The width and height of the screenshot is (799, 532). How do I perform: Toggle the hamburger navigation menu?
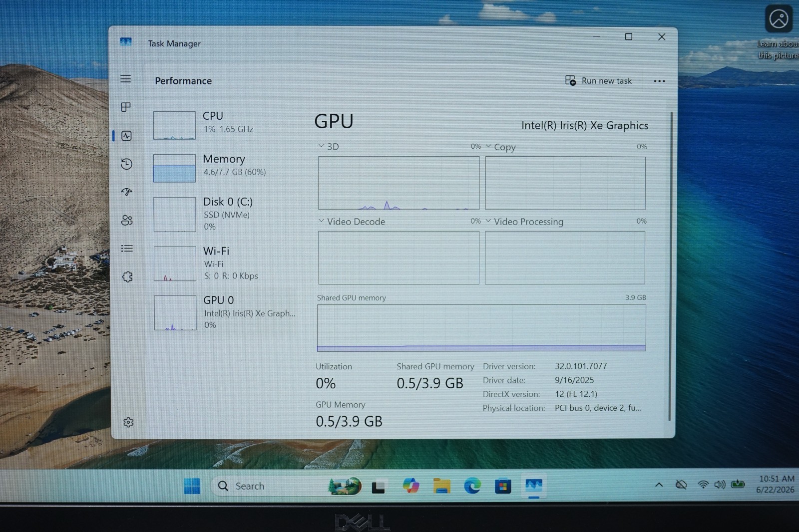pyautogui.click(x=126, y=79)
